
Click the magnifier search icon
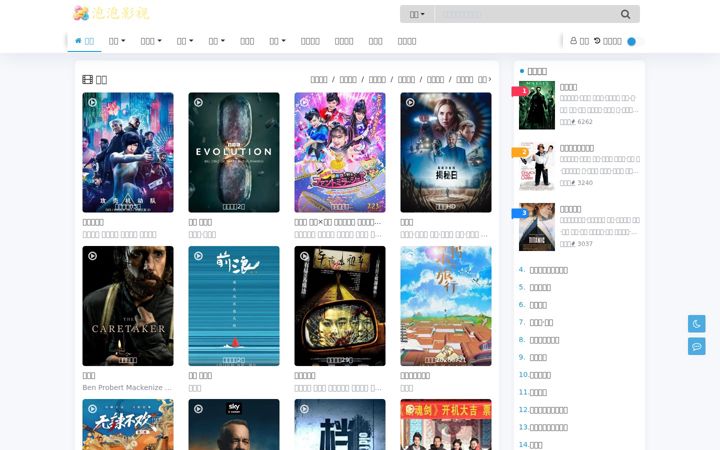[x=625, y=14]
